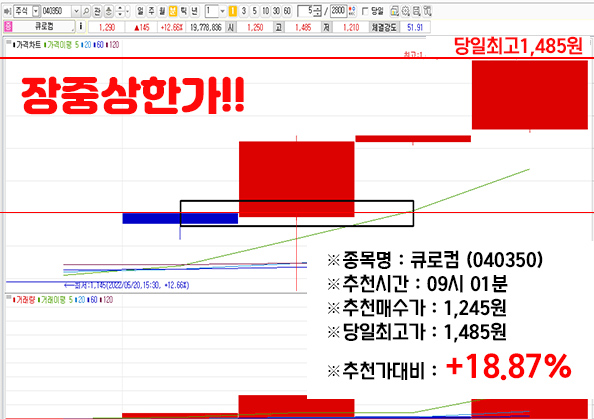
Task: Click the print chart icon
Action: (416, 11)
